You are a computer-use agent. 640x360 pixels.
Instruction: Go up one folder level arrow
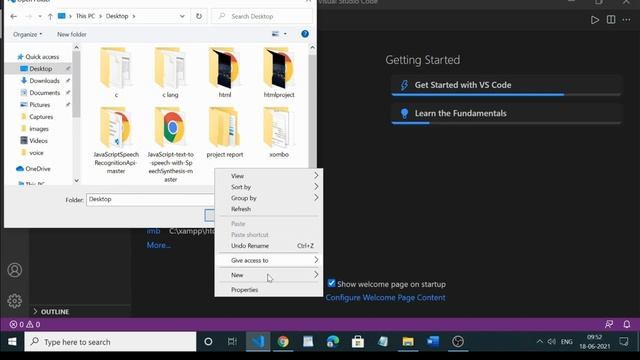(50, 16)
